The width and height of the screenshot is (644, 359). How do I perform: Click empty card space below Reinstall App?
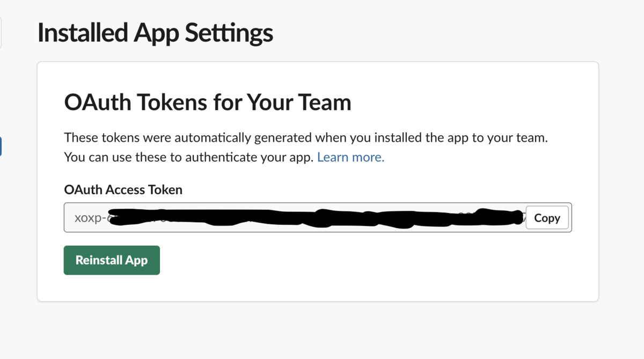(322, 287)
